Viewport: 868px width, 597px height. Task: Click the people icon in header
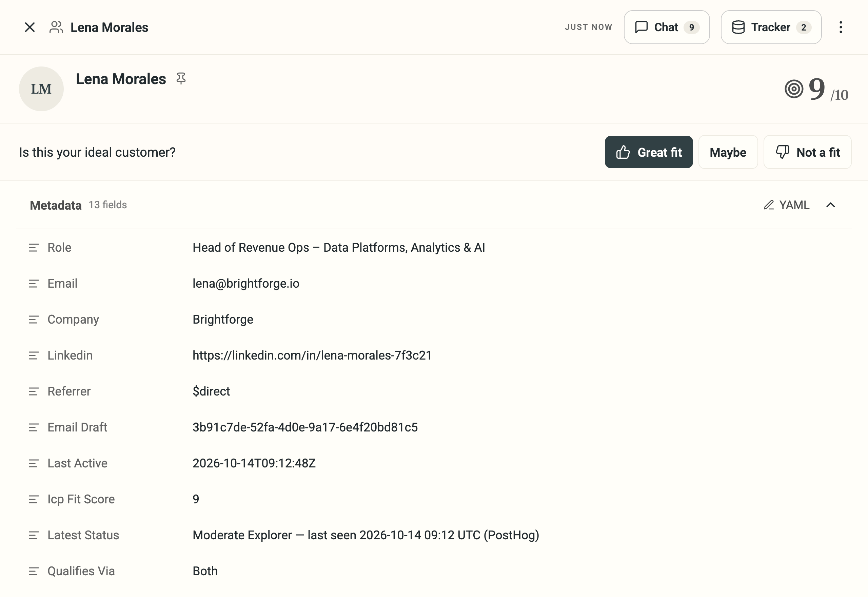pyautogui.click(x=56, y=27)
